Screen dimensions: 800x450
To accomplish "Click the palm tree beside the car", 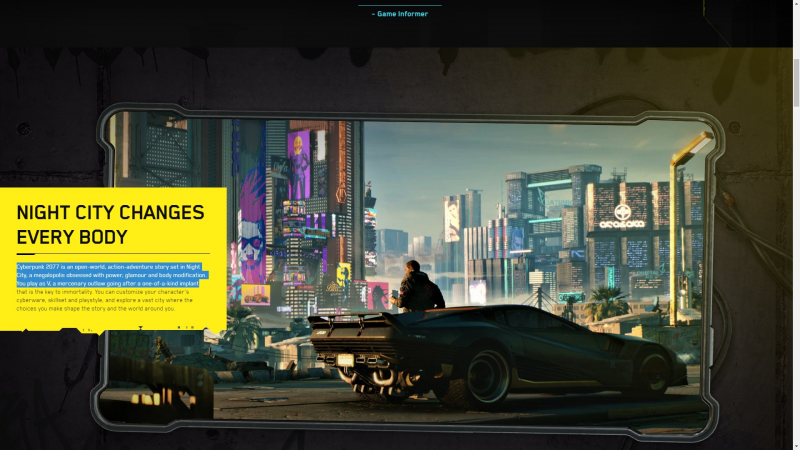I will (610, 299).
